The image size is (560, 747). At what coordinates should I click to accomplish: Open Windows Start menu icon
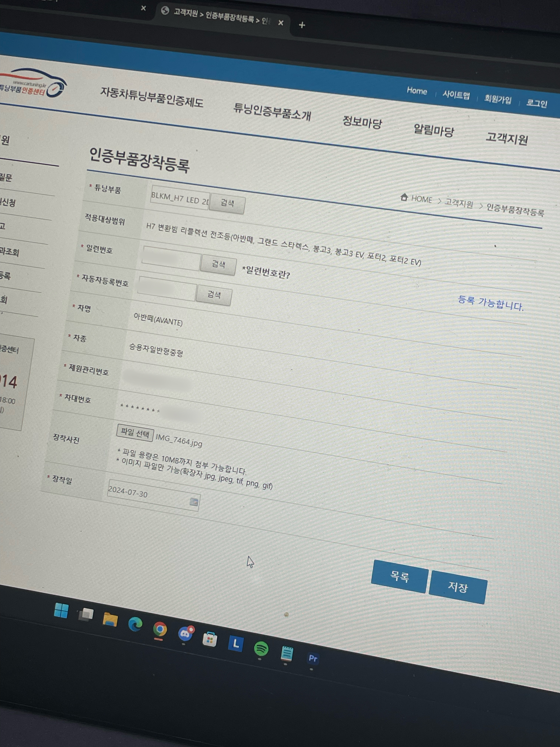click(x=61, y=611)
